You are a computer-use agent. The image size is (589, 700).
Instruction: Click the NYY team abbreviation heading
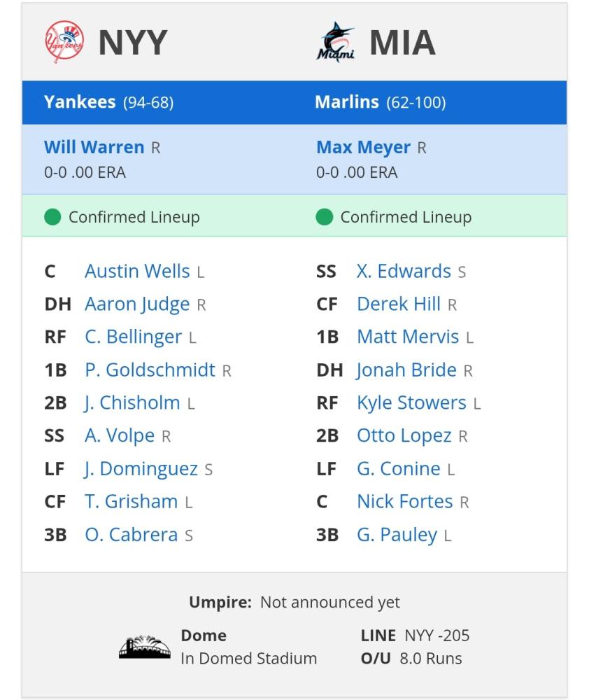pyautogui.click(x=133, y=43)
